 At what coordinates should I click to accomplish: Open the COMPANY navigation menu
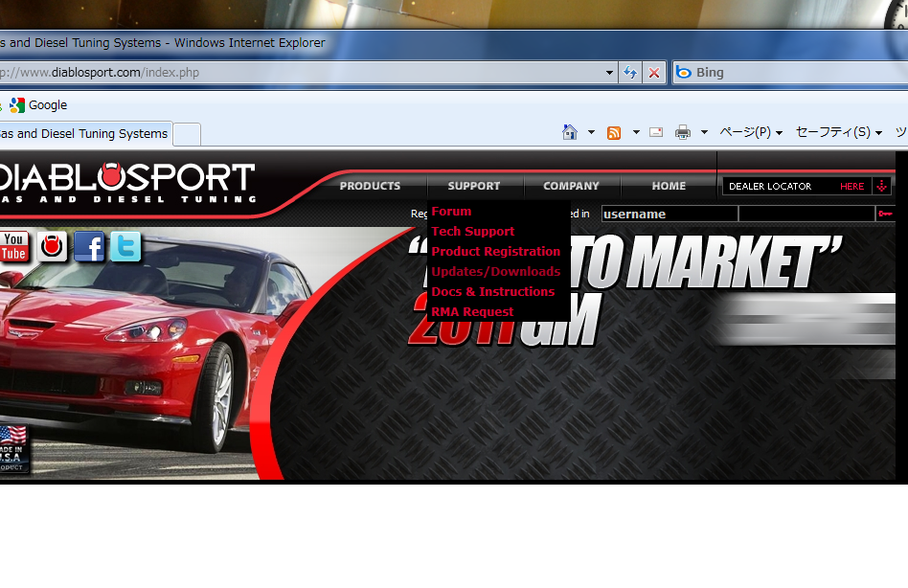pos(571,186)
